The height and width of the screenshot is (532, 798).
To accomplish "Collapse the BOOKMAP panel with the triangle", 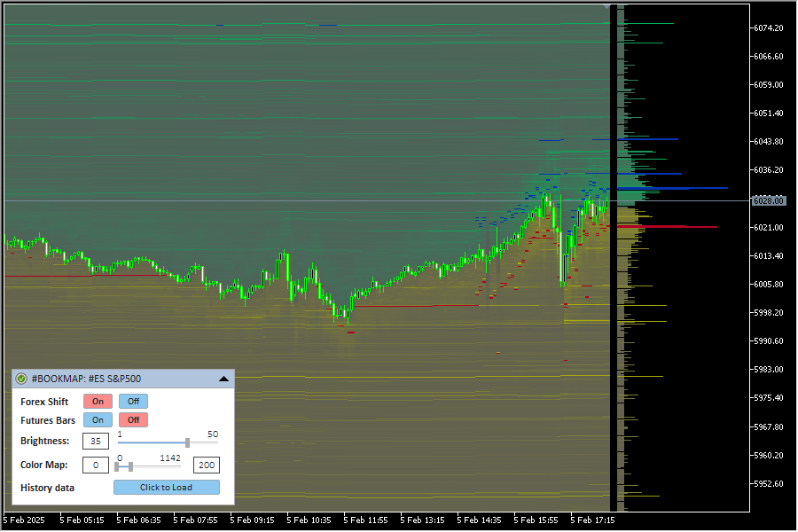I will [x=223, y=379].
